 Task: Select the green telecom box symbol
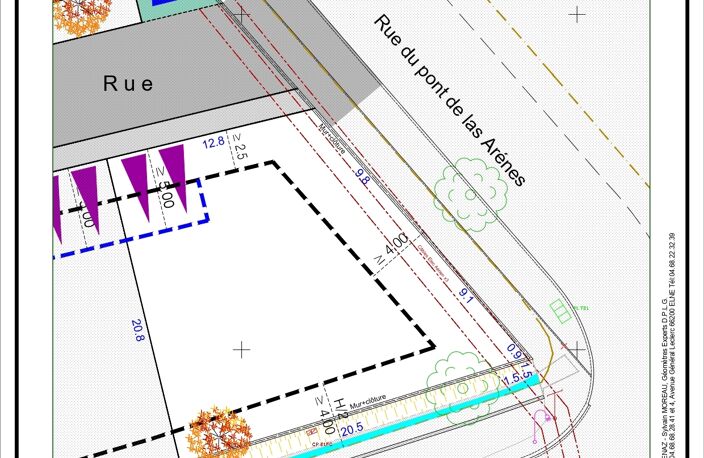[560, 311]
